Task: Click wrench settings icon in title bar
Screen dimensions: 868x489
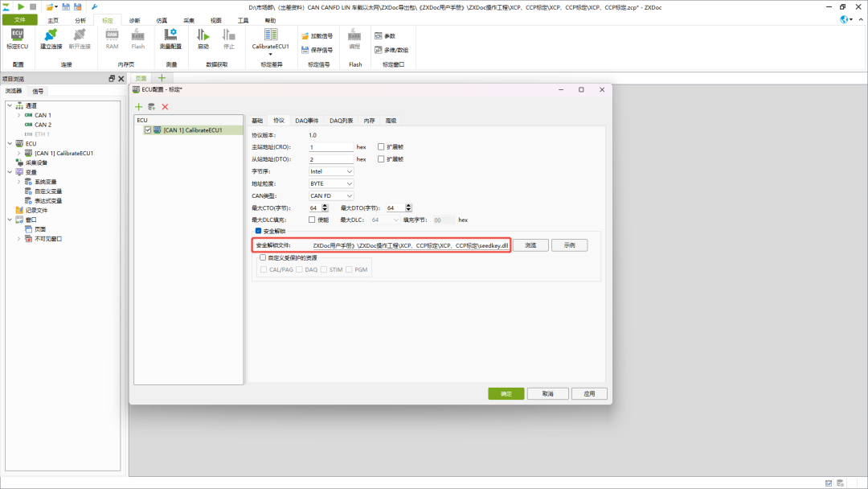Action: pyautogui.click(x=94, y=7)
